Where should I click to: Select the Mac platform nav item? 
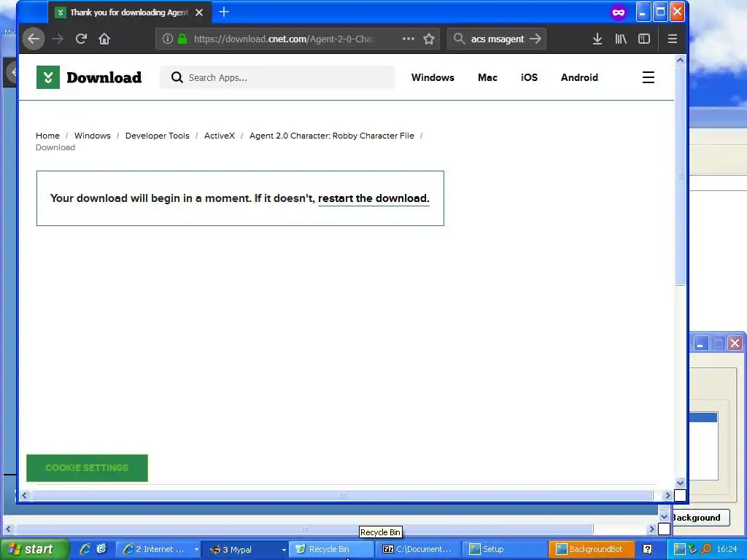coord(487,77)
